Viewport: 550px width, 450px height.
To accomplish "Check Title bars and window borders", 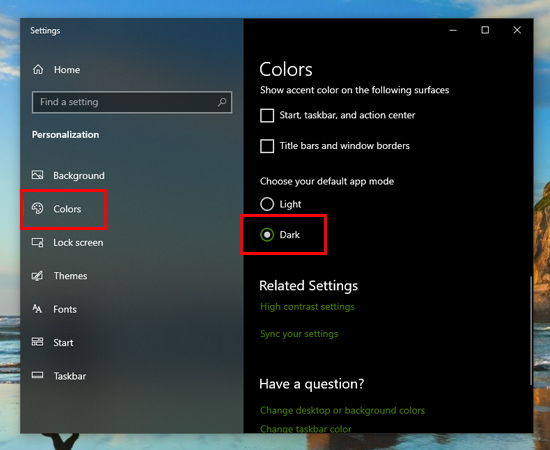I will [267, 146].
